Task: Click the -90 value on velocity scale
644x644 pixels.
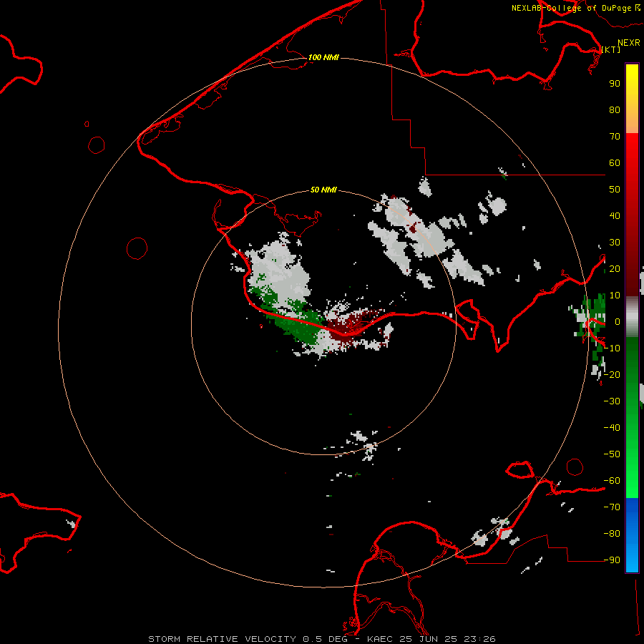Action: point(612,560)
